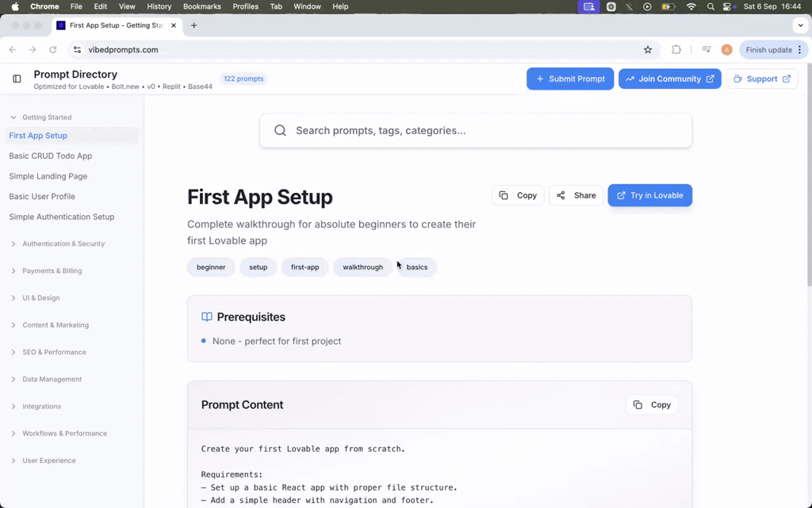Open Basic User Profile prompt
Viewport: 812px width, 508px height.
pyautogui.click(x=42, y=197)
